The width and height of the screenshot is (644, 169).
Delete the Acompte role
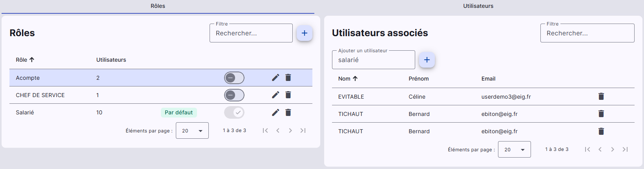coord(288,77)
